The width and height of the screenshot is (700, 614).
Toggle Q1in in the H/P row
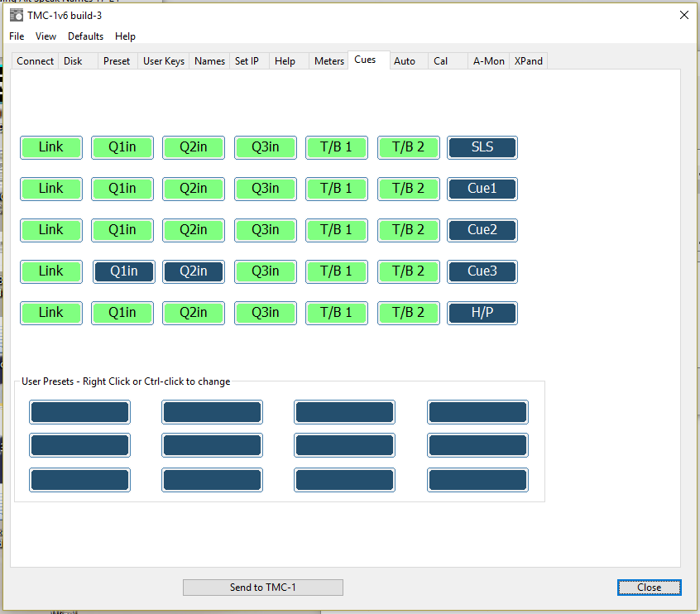click(x=122, y=313)
